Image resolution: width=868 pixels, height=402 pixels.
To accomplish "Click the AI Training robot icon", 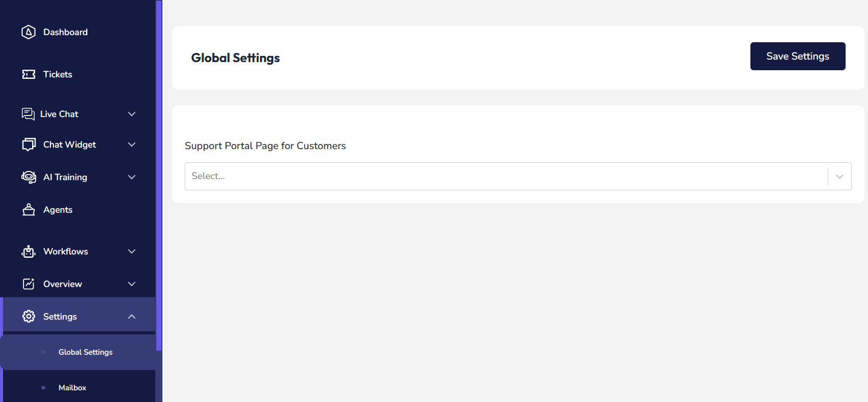I will pyautogui.click(x=29, y=177).
